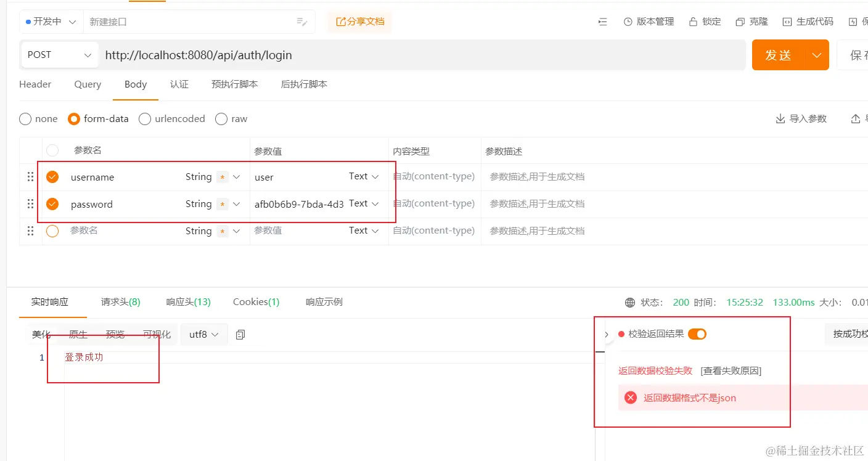This screenshot has height=461, width=868.
Task: Click 导入参数 import parameters
Action: (801, 119)
